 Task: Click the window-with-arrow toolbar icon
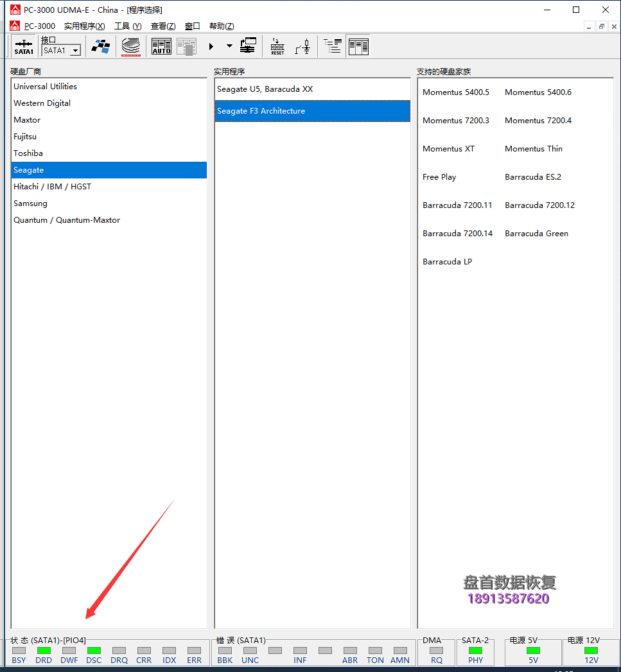click(x=248, y=46)
